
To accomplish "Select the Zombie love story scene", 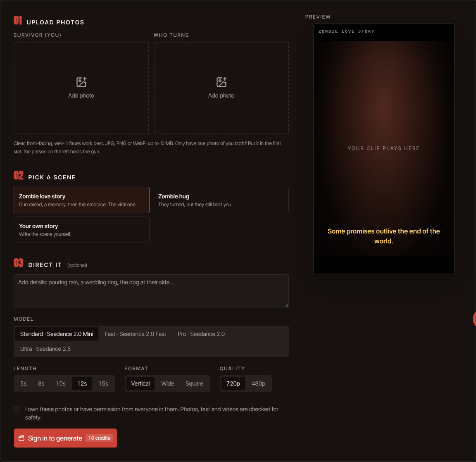I will pos(81,200).
